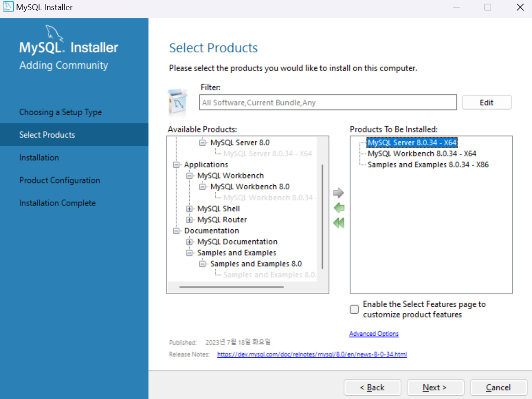Open the Installation Complete step
532x399 pixels.
tap(57, 203)
